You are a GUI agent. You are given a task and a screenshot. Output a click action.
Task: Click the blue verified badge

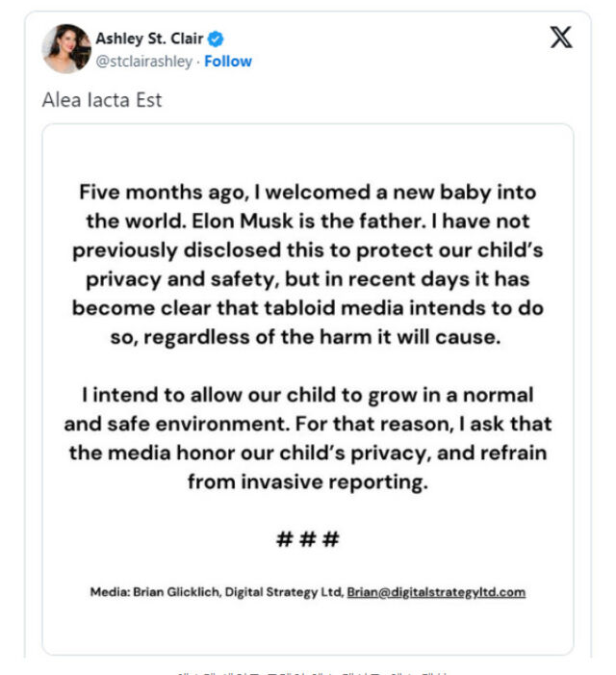coord(217,39)
